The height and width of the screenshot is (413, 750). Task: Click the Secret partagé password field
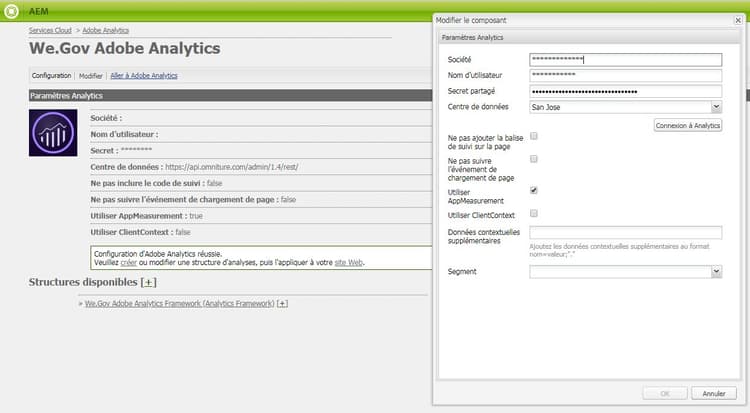(626, 91)
